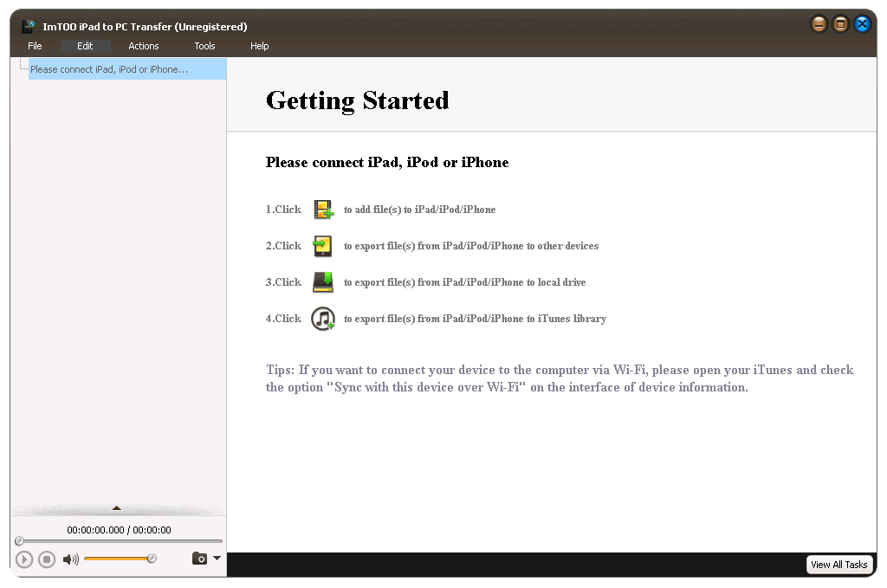Click the add files to iPad icon

pyautogui.click(x=323, y=209)
